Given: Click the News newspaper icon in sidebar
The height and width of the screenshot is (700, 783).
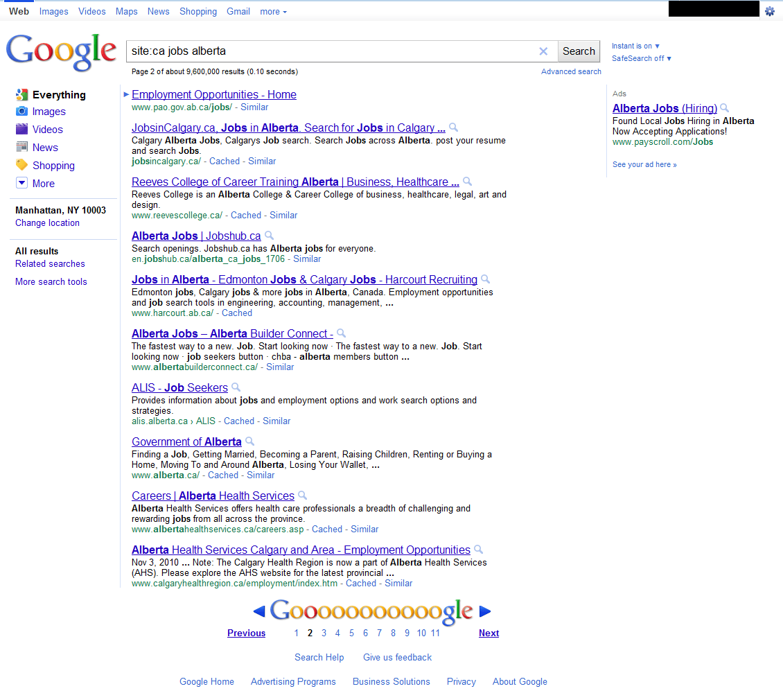Looking at the screenshot, I should click(22, 147).
